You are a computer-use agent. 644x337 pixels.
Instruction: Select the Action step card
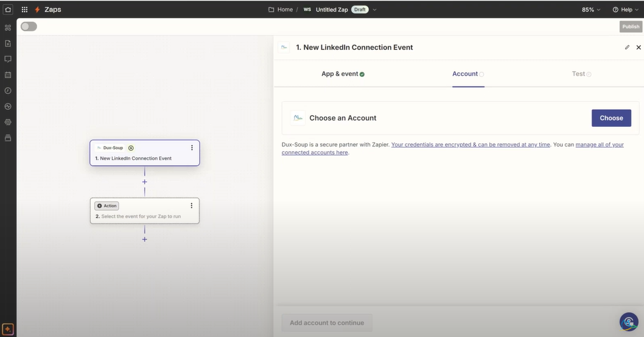[145, 211]
